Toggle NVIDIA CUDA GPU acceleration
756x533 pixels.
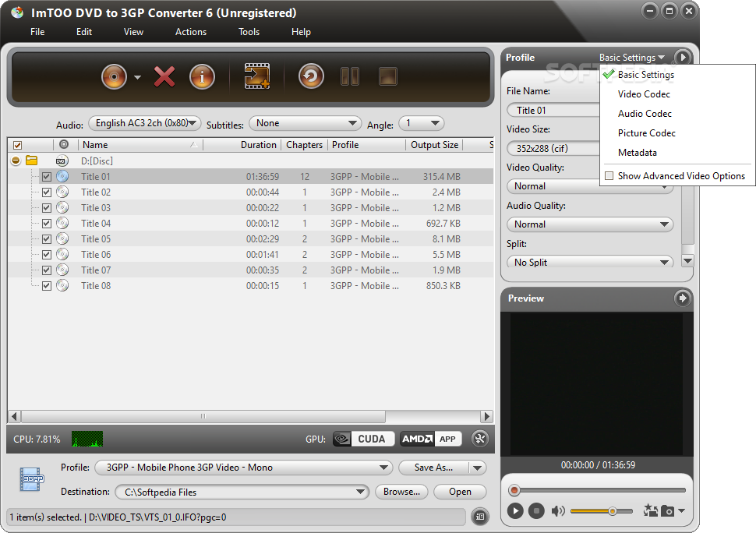363,439
